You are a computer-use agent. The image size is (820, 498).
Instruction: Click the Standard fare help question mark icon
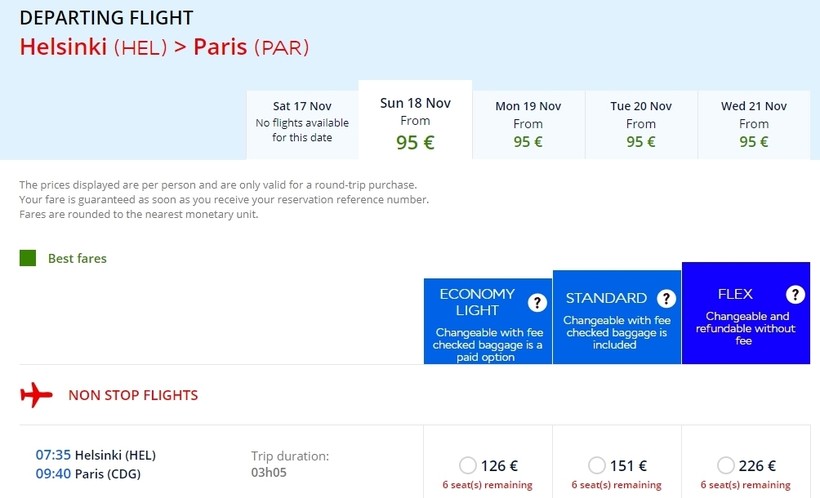[x=666, y=298]
